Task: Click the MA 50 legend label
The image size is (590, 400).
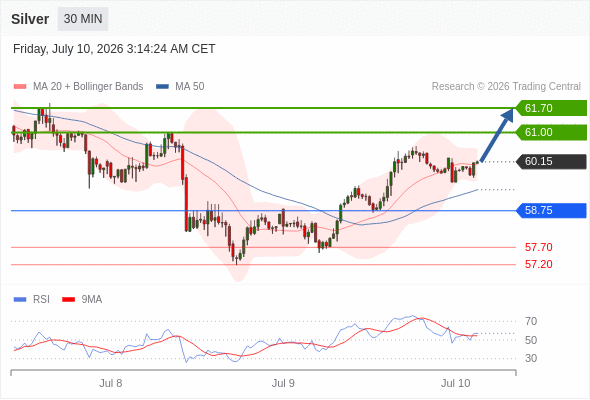Action: tap(190, 87)
